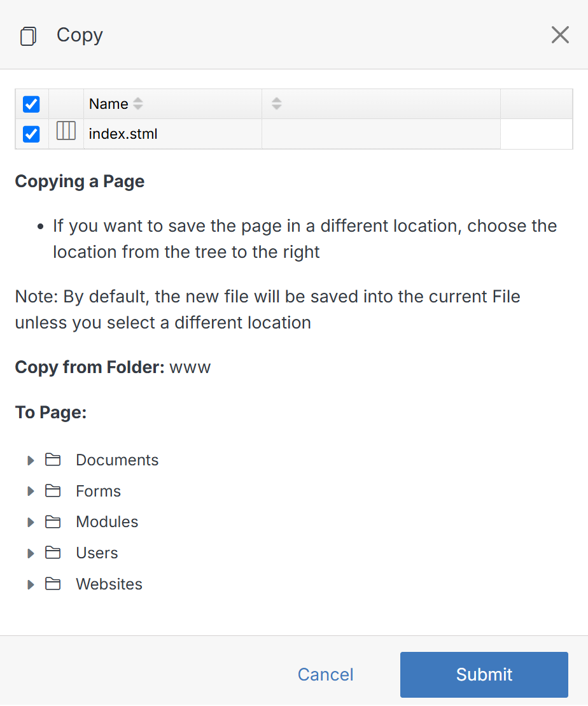Viewport: 588px width, 706px height.
Task: Expand the Modules folder arrow
Action: [x=31, y=522]
